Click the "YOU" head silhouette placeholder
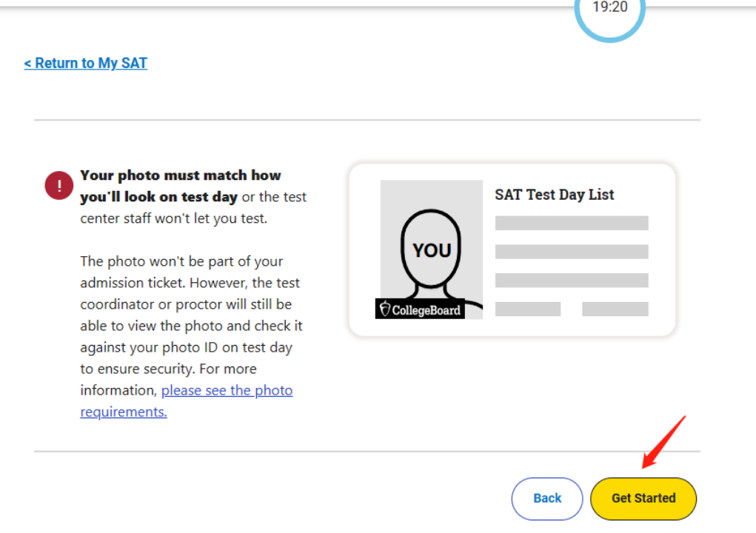 tap(432, 250)
